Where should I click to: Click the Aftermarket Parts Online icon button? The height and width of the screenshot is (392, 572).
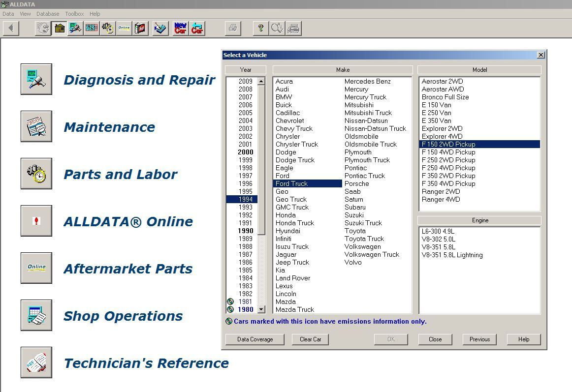pyautogui.click(x=36, y=268)
